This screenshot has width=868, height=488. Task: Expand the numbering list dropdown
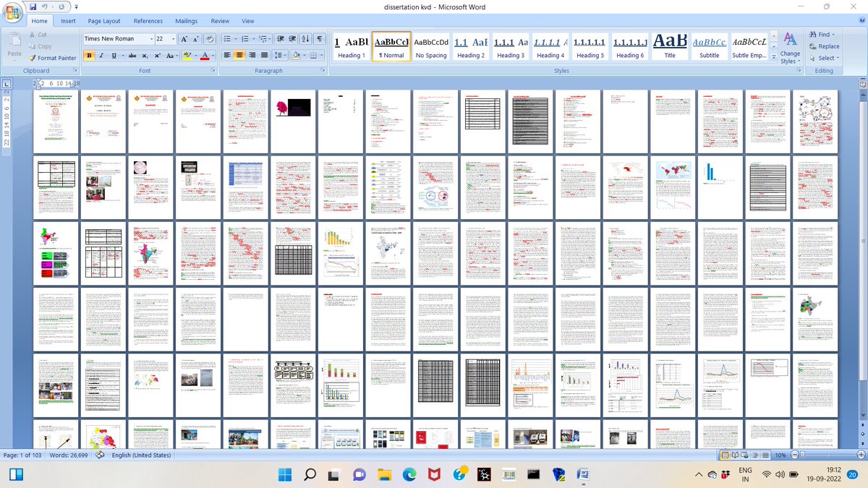coord(252,38)
